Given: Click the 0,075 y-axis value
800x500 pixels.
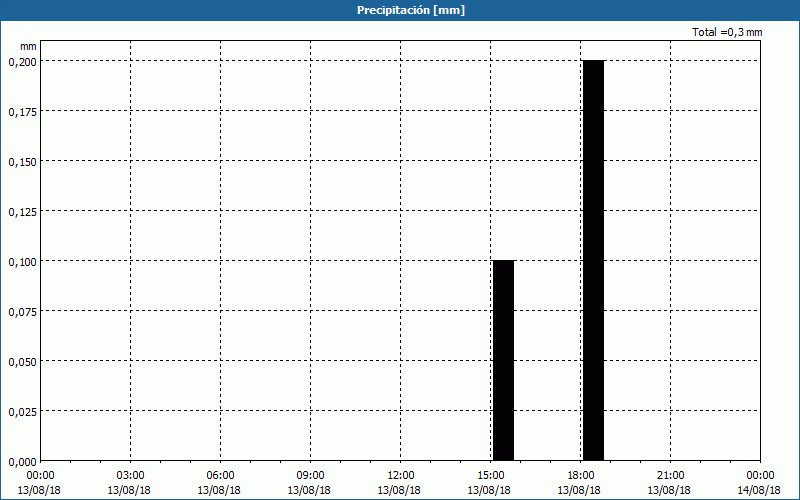Looking at the screenshot, I should click(22, 311).
